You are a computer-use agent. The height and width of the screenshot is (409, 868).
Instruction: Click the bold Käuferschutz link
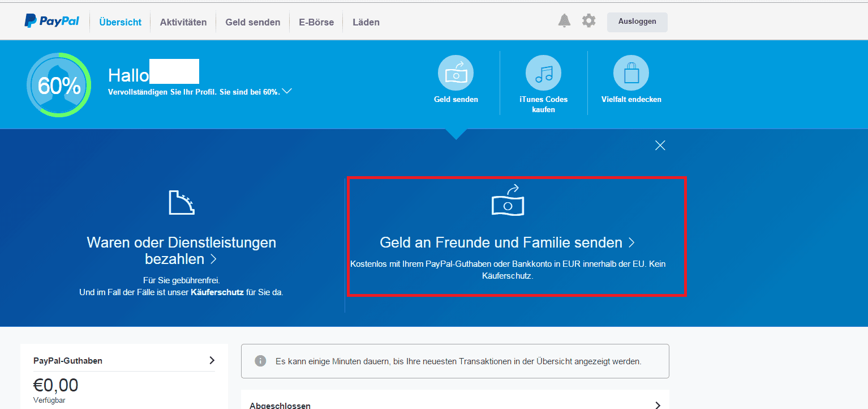(217, 292)
